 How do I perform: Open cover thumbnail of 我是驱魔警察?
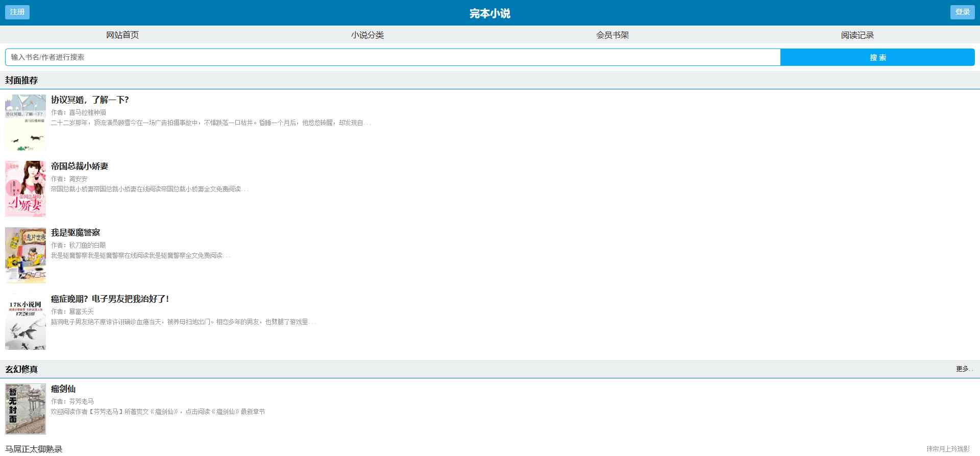click(x=26, y=255)
